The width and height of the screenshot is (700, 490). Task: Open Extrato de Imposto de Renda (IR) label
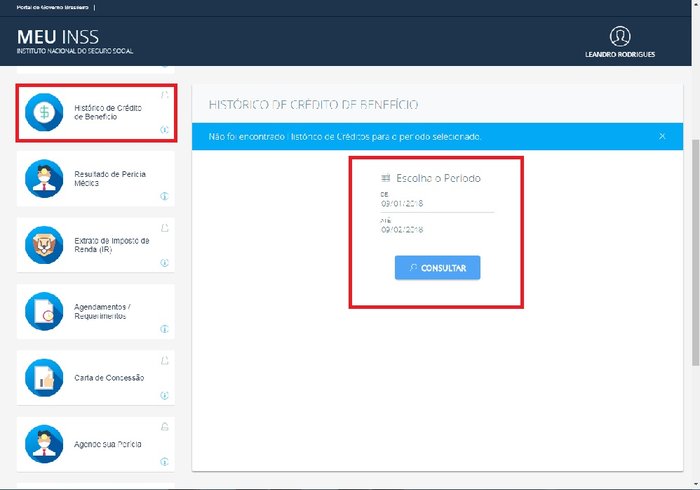click(x=112, y=245)
